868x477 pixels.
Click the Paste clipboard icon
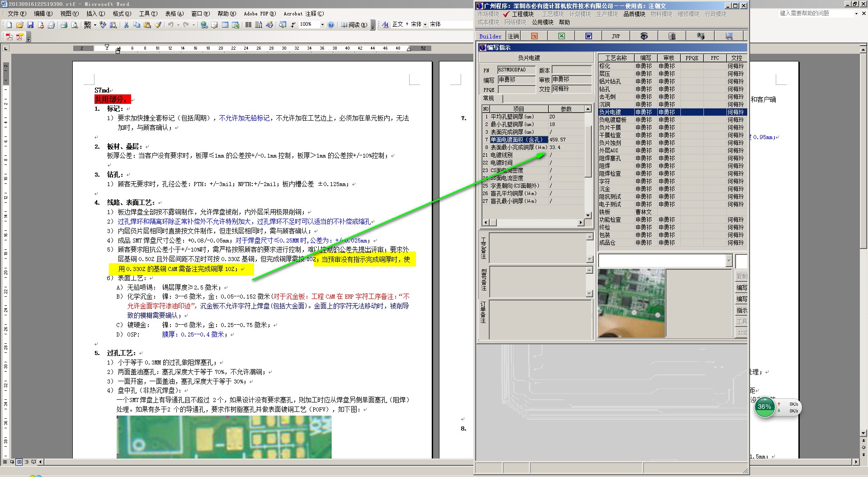(x=147, y=24)
